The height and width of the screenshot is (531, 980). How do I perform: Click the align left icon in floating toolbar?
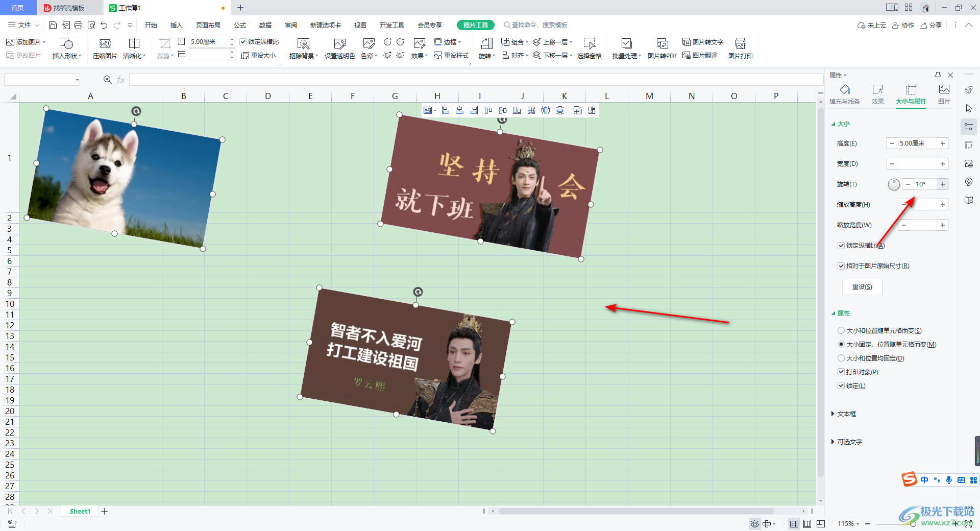[446, 110]
